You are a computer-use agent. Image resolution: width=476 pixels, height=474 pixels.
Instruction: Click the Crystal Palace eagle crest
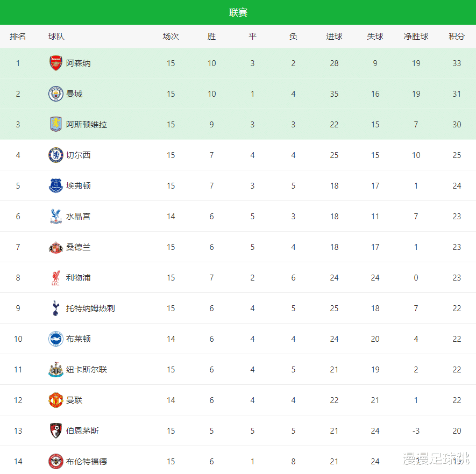[x=56, y=217]
